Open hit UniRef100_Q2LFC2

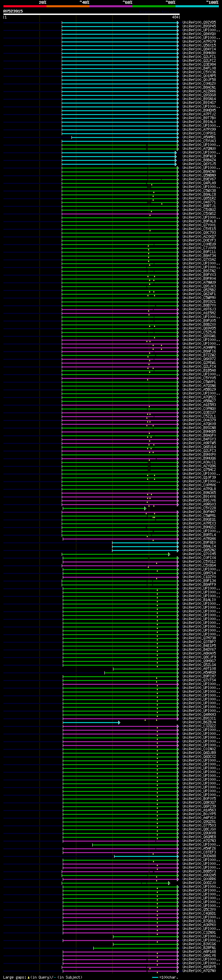pos(199,61)
